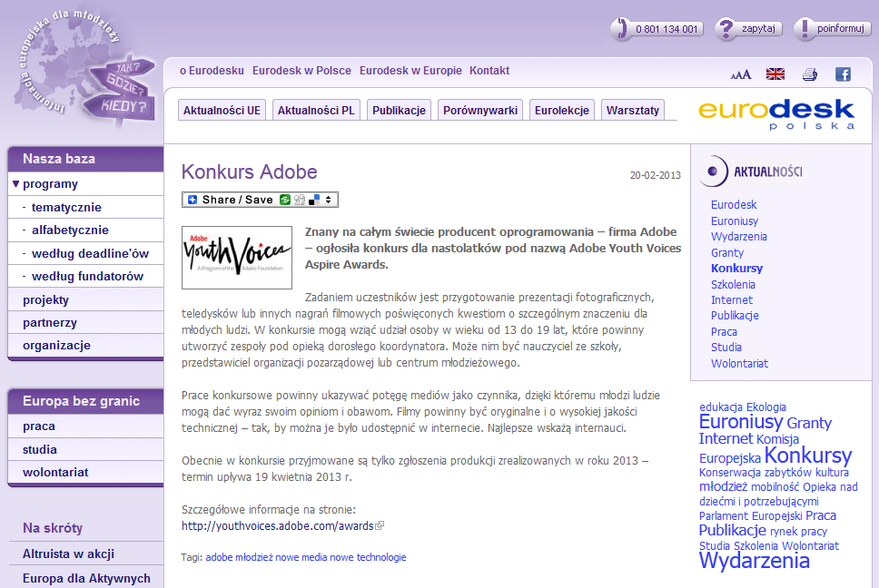Click the phone number 0 801 134 001 button

[x=657, y=28]
